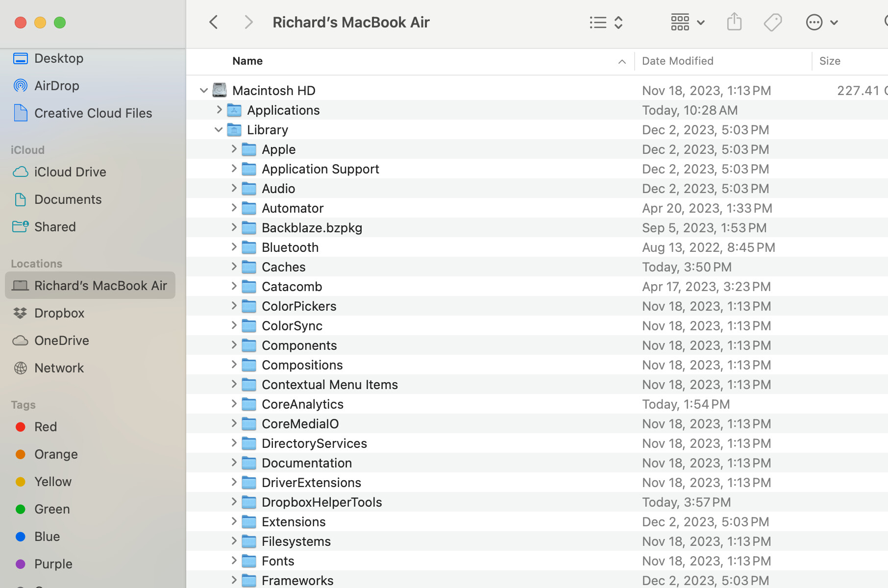This screenshot has width=888, height=588.
Task: Click the Share toolbar icon
Action: tap(734, 23)
